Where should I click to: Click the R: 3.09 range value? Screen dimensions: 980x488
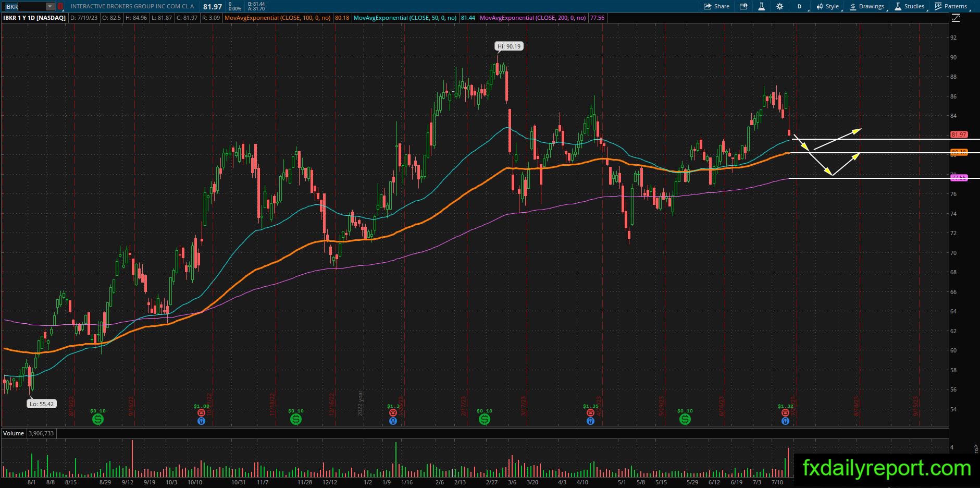(211, 18)
